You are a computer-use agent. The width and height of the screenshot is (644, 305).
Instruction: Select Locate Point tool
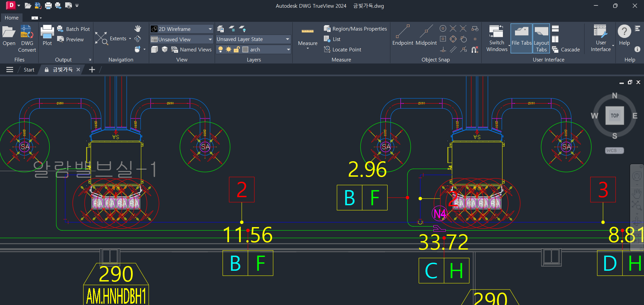pyautogui.click(x=342, y=49)
